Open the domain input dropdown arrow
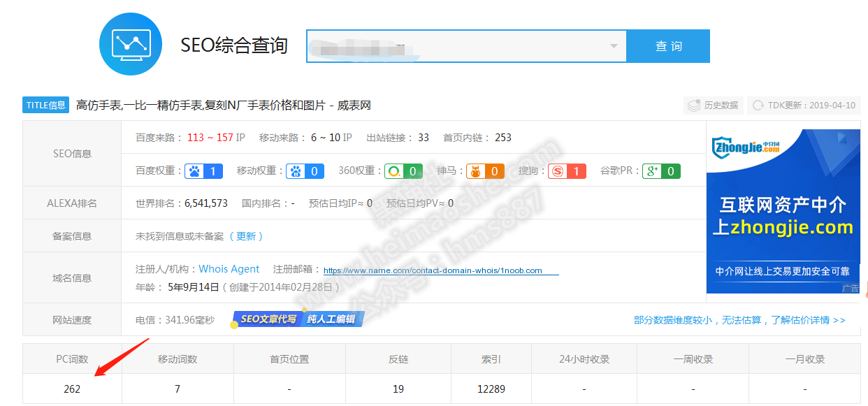 614,46
